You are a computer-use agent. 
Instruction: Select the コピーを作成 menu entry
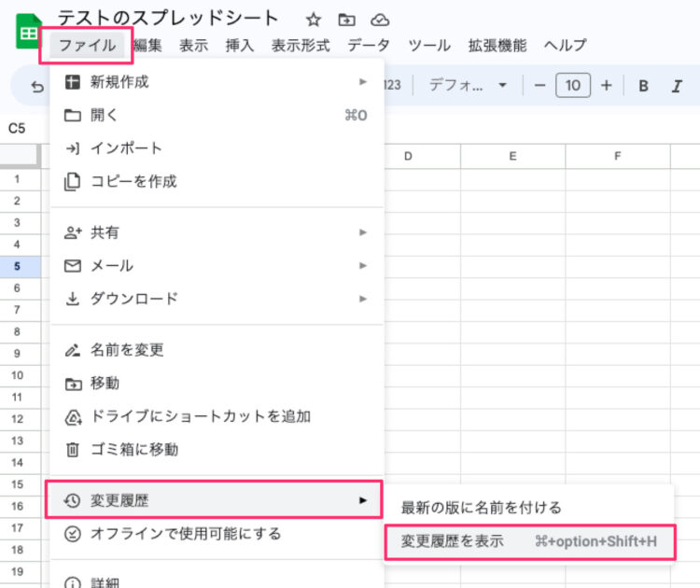[x=217, y=182]
